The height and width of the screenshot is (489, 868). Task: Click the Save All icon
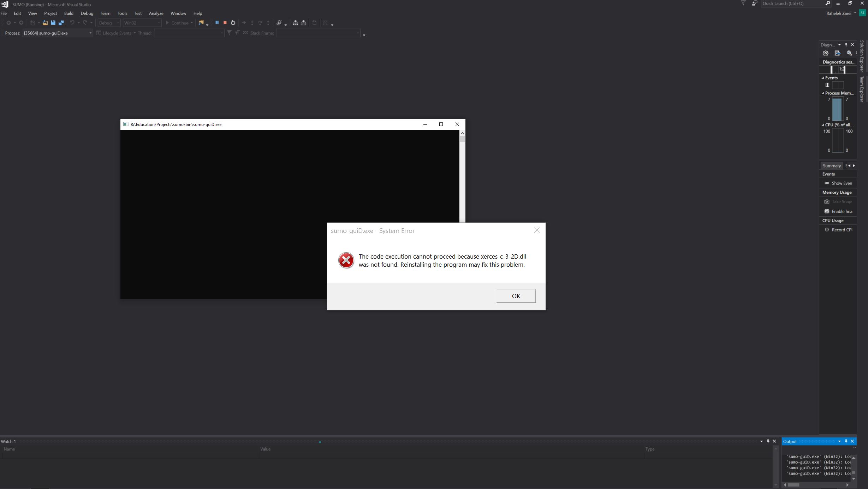coord(61,23)
